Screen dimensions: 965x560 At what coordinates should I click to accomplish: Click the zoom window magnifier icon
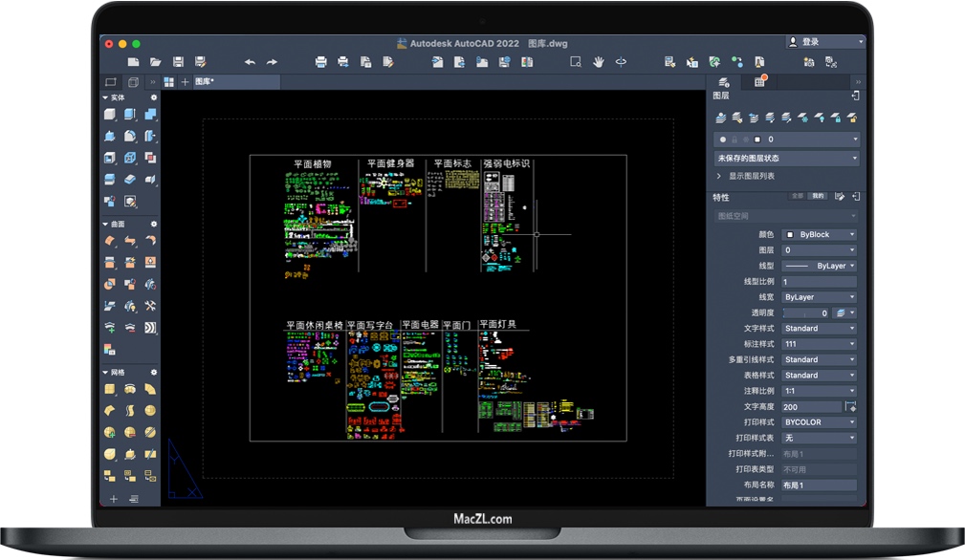(576, 62)
